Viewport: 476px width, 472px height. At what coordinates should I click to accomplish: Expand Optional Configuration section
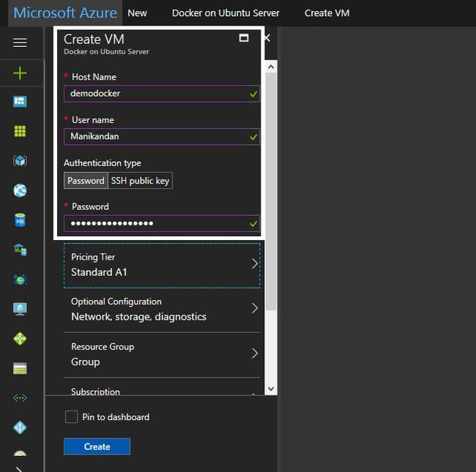(162, 310)
